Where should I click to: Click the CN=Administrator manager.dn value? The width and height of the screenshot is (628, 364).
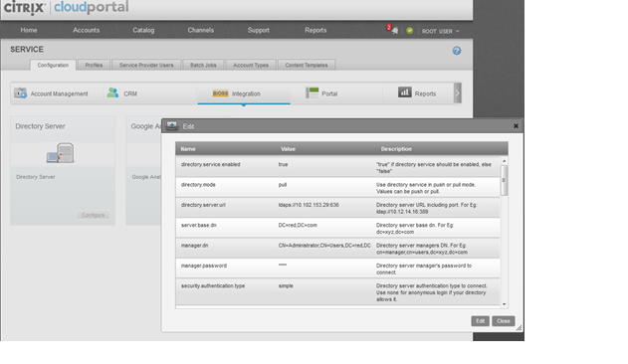coord(324,246)
